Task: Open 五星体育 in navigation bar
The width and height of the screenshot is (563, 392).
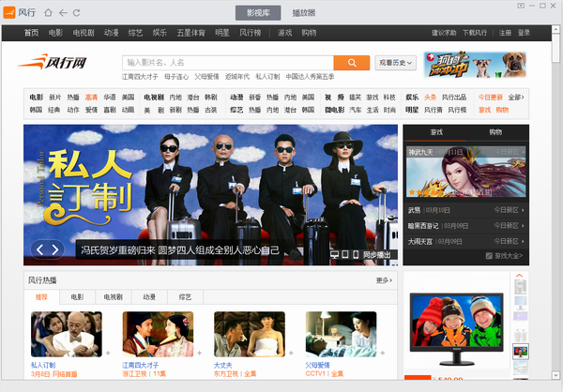Action: pos(190,33)
